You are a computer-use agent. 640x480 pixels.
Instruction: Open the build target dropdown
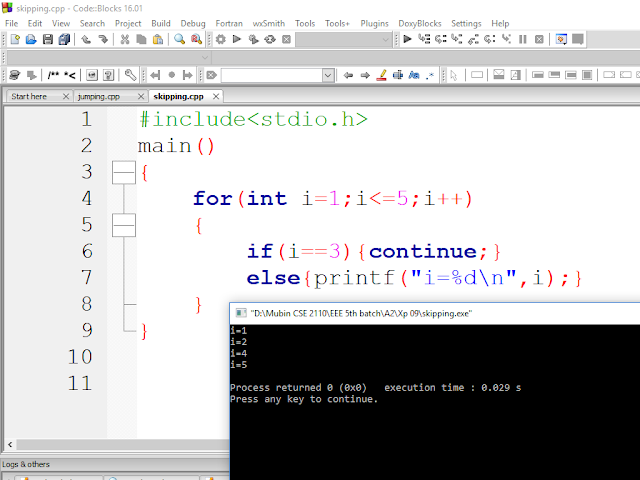click(x=344, y=40)
